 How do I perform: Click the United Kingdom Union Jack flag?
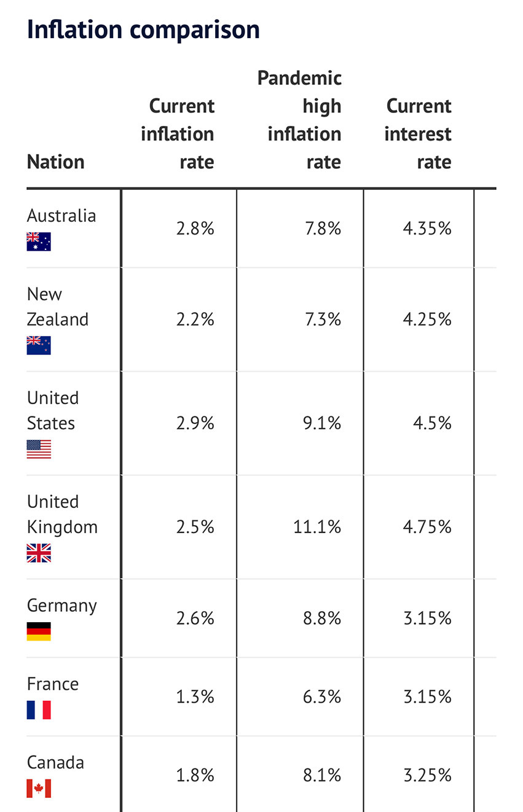click(x=39, y=553)
